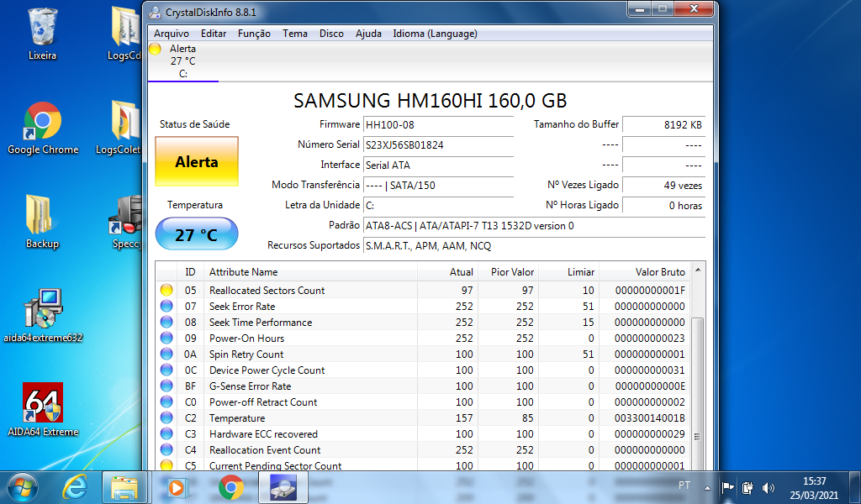
Task: Click the attribute list vertical scrollbar thumb
Action: tap(698, 392)
